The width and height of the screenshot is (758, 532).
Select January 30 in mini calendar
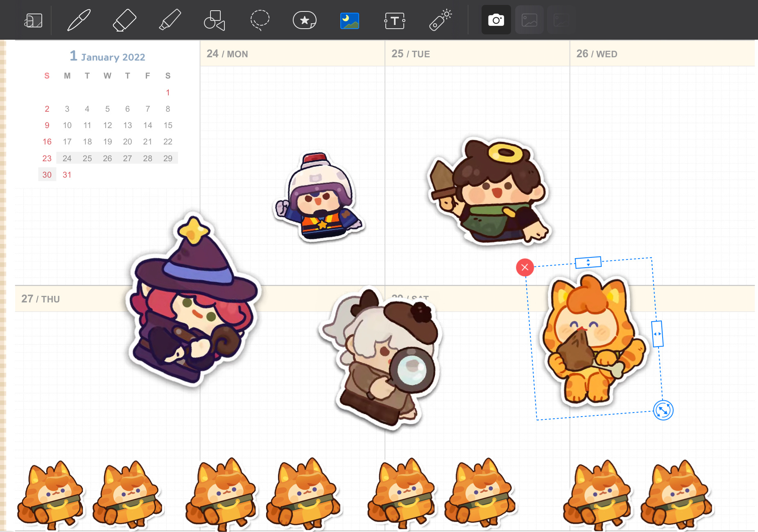tap(47, 175)
